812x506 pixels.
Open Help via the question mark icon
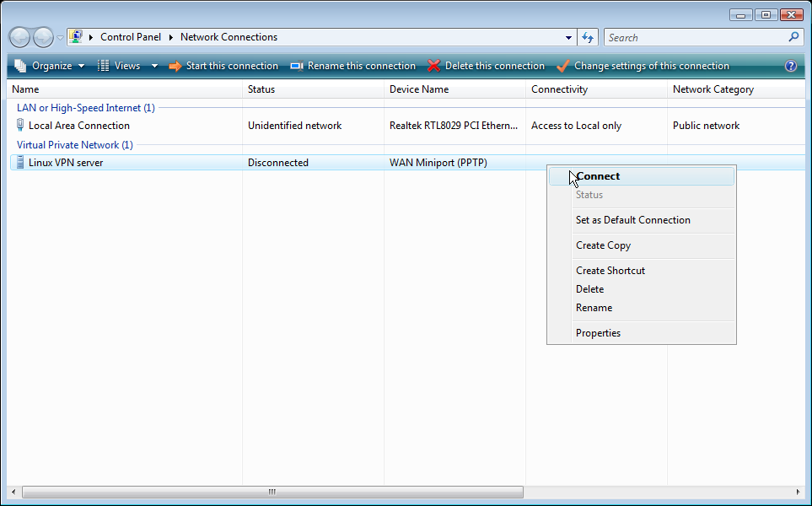coord(791,66)
